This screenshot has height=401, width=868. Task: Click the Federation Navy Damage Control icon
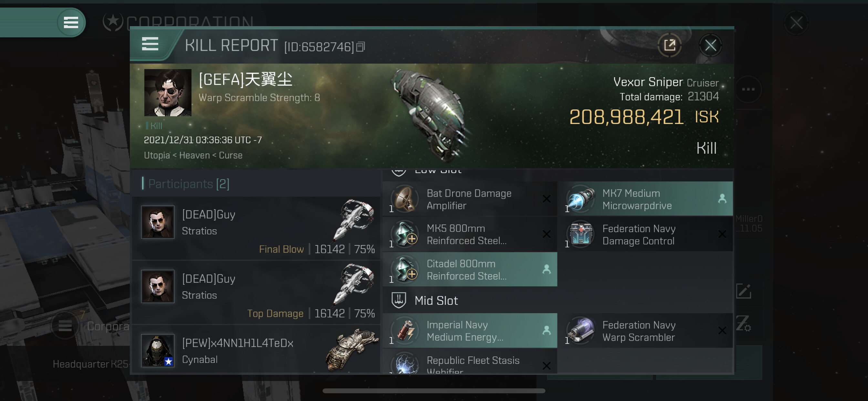[x=581, y=234]
